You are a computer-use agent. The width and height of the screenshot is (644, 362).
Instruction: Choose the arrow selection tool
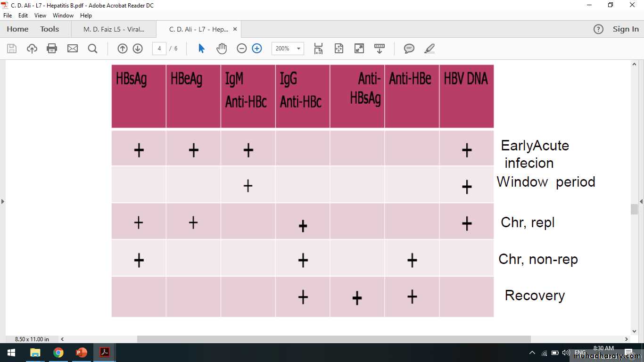click(201, 49)
